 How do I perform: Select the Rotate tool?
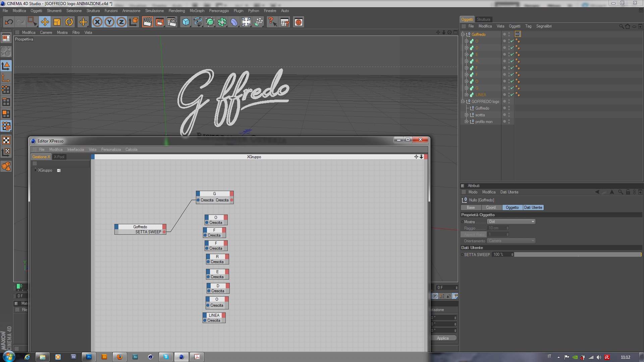[x=69, y=22]
